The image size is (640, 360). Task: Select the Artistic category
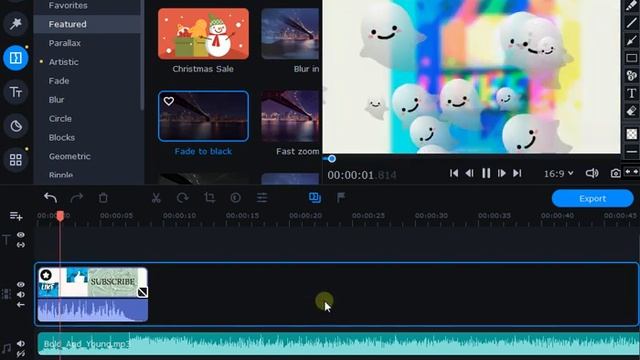coord(64,62)
